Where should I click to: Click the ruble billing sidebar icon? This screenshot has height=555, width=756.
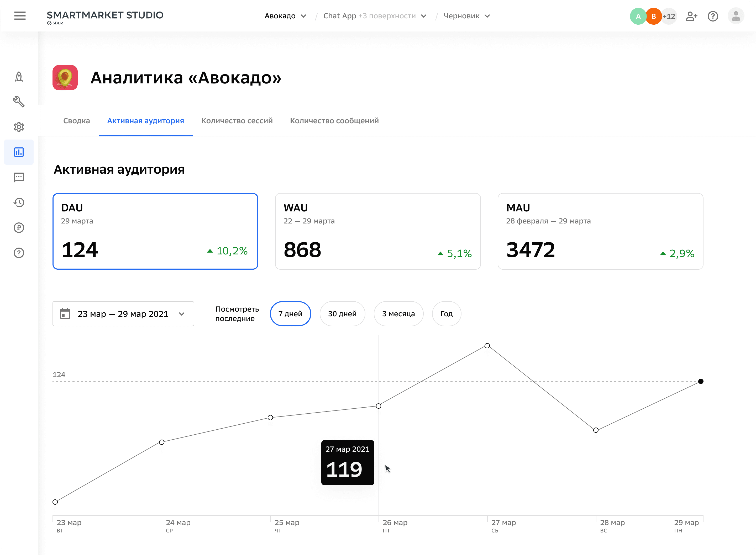pyautogui.click(x=19, y=228)
